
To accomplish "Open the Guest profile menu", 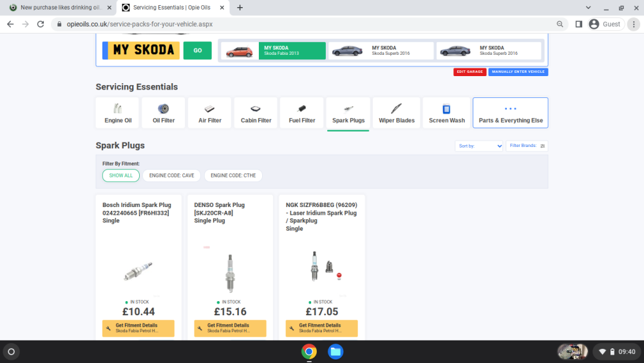I will 605,25.
